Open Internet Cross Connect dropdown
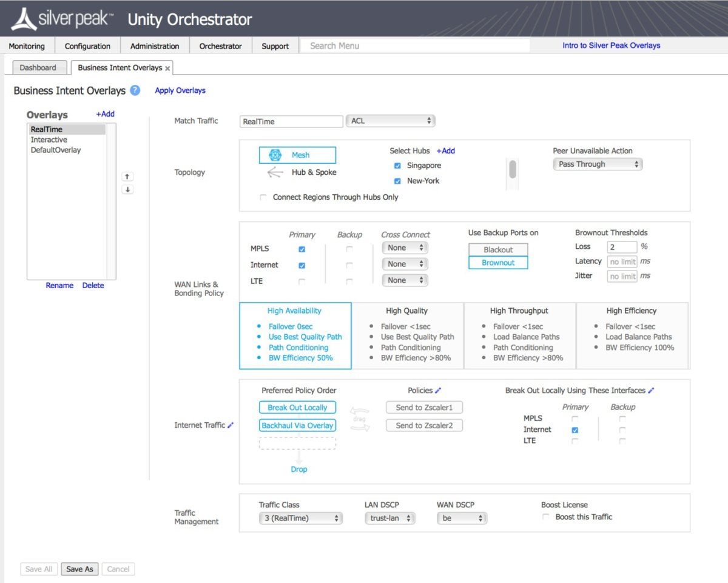728x583 pixels. click(405, 264)
